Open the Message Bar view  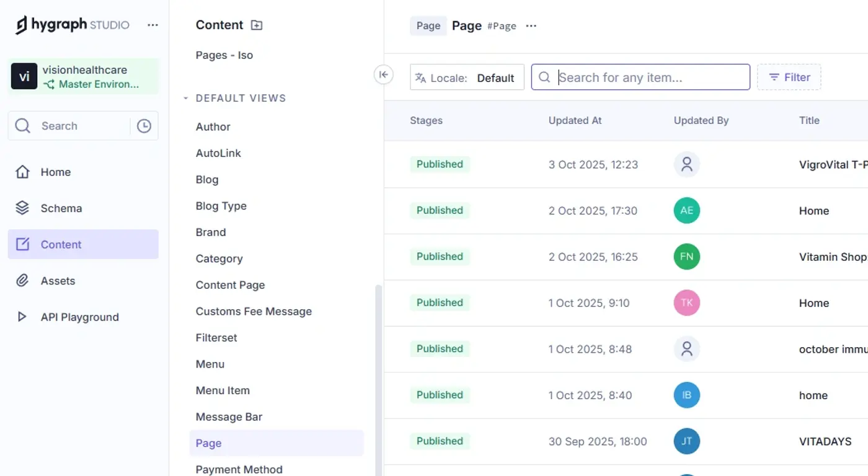(229, 416)
